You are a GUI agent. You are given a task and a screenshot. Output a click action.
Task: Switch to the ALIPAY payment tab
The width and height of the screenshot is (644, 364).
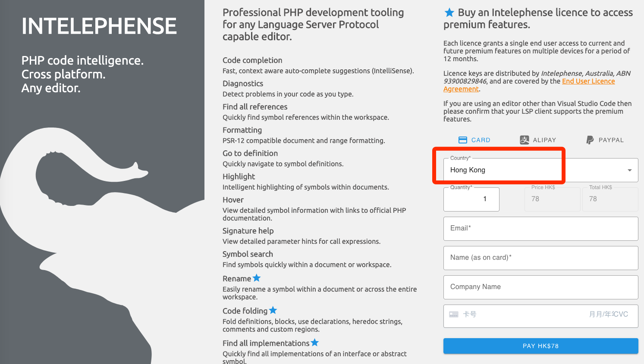tap(538, 140)
